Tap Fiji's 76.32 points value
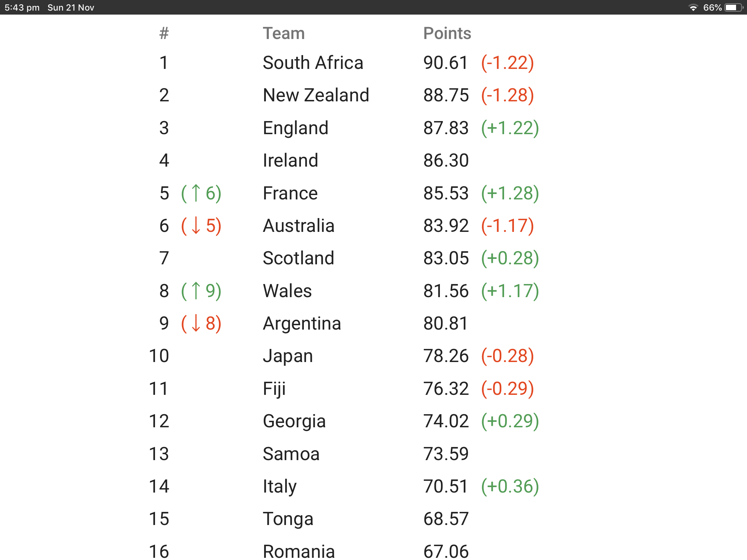 [446, 389]
